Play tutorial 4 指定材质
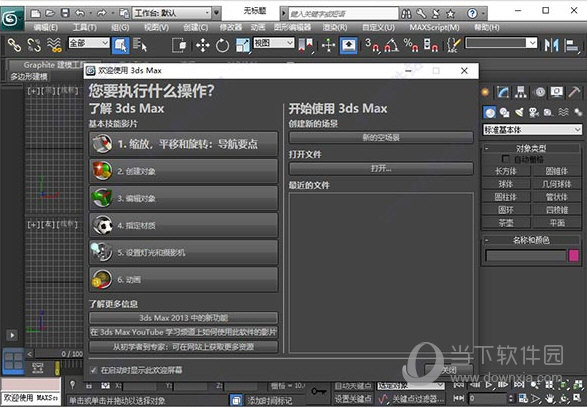Screen dimensions: 587x407 [183, 225]
